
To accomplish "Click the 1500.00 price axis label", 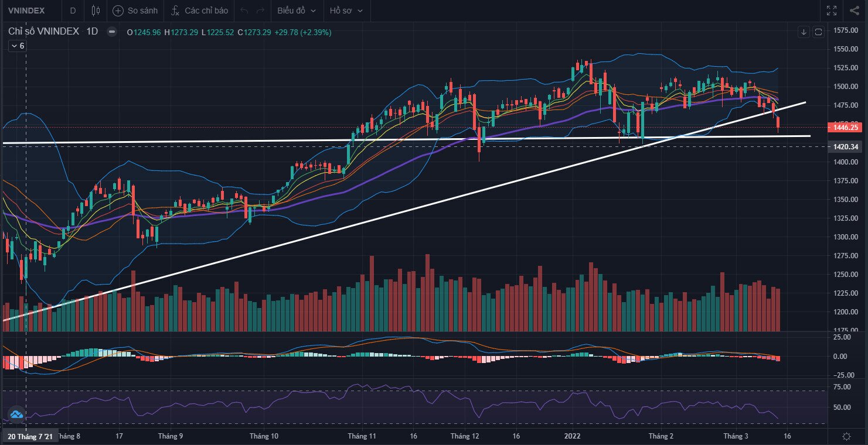I will pos(846,87).
